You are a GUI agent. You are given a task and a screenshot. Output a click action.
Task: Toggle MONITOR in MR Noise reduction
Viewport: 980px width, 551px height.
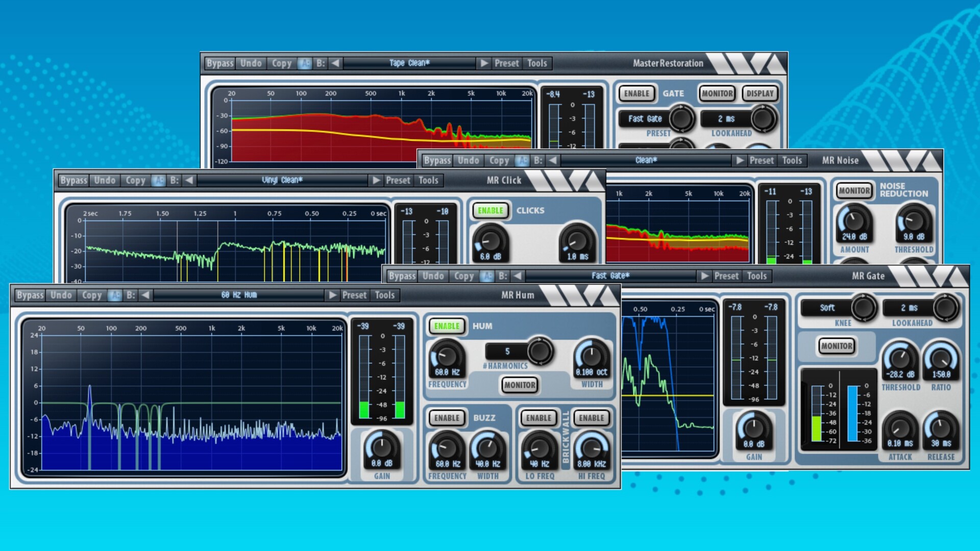[854, 190]
